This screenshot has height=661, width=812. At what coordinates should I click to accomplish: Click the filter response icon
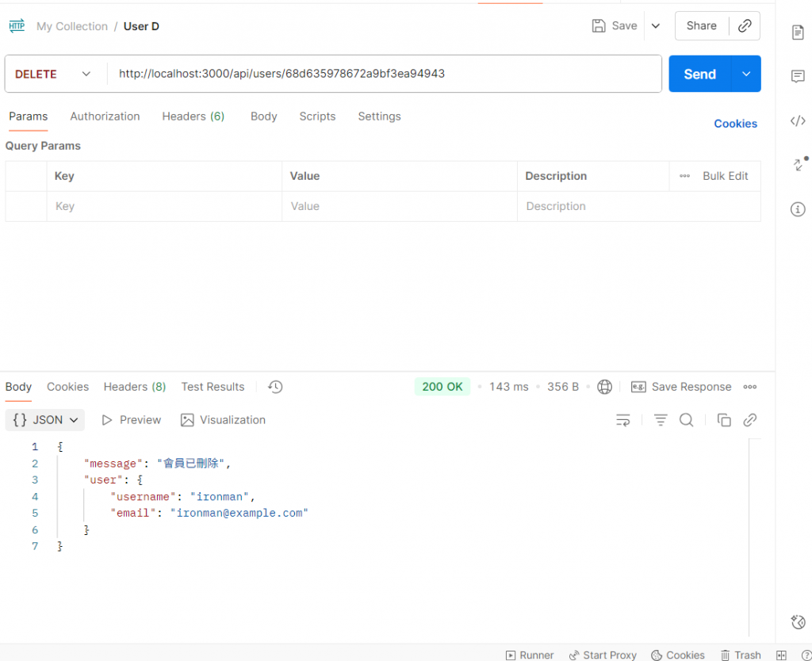coord(661,420)
